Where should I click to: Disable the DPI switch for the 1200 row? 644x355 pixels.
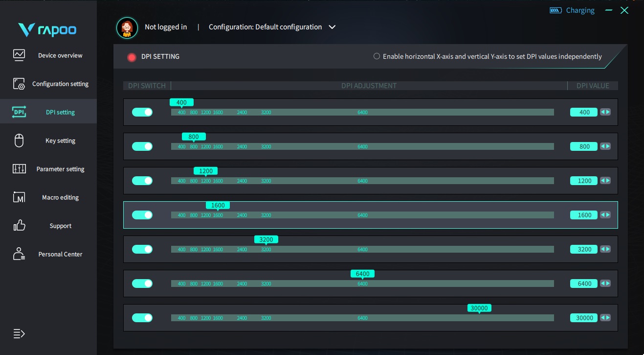pyautogui.click(x=142, y=181)
